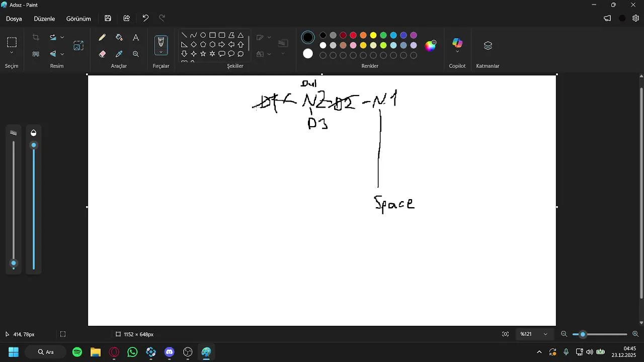Click the Remove background icon

pos(36,54)
